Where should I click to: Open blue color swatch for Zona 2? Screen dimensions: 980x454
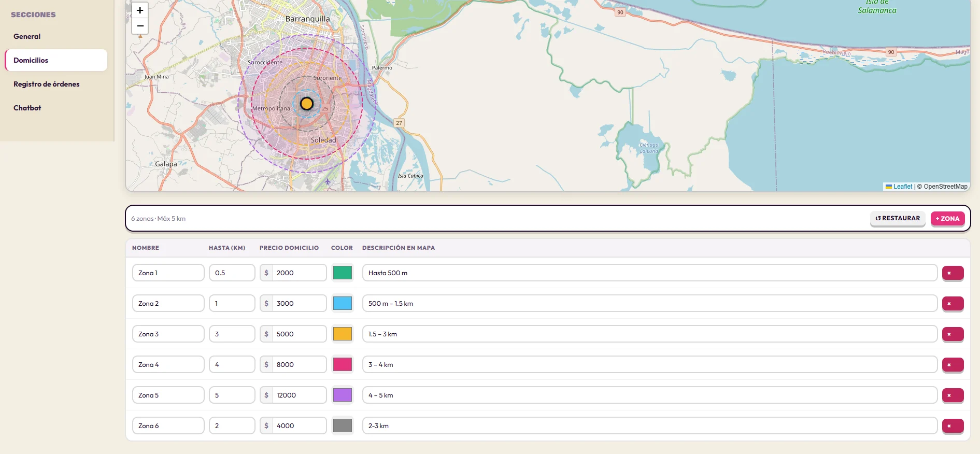343,303
